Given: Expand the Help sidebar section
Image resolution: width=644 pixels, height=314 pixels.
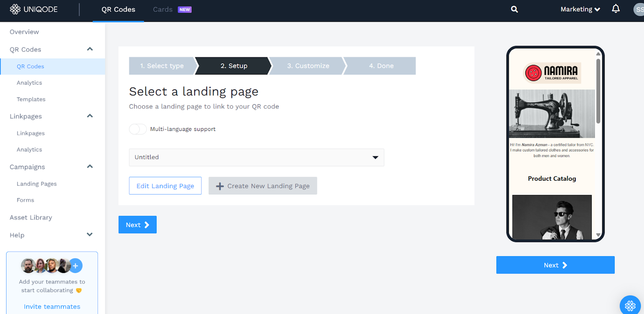Looking at the screenshot, I should 90,234.
